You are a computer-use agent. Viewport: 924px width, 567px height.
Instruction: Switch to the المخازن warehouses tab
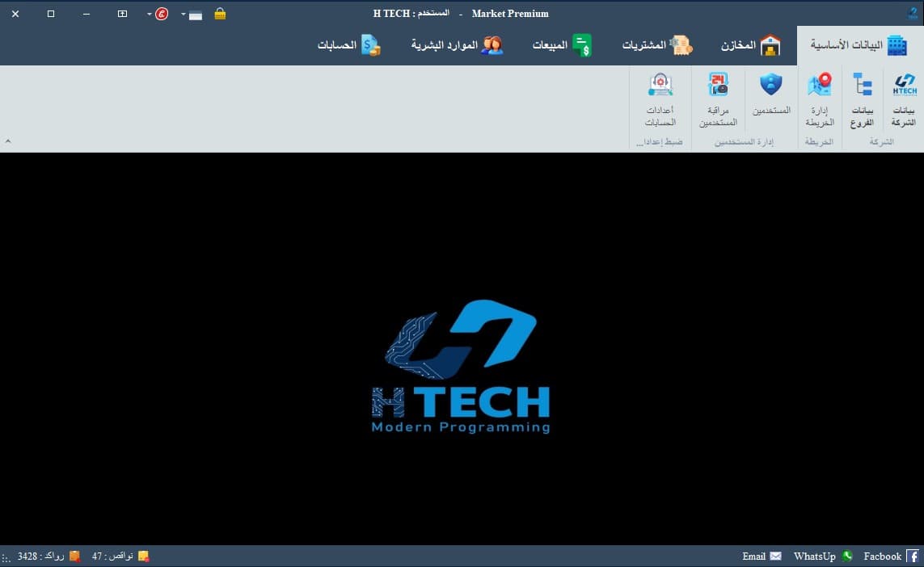[751, 45]
